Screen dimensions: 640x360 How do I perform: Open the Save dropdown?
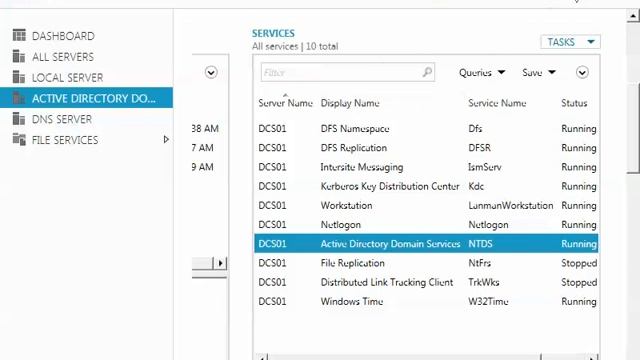[539, 73]
